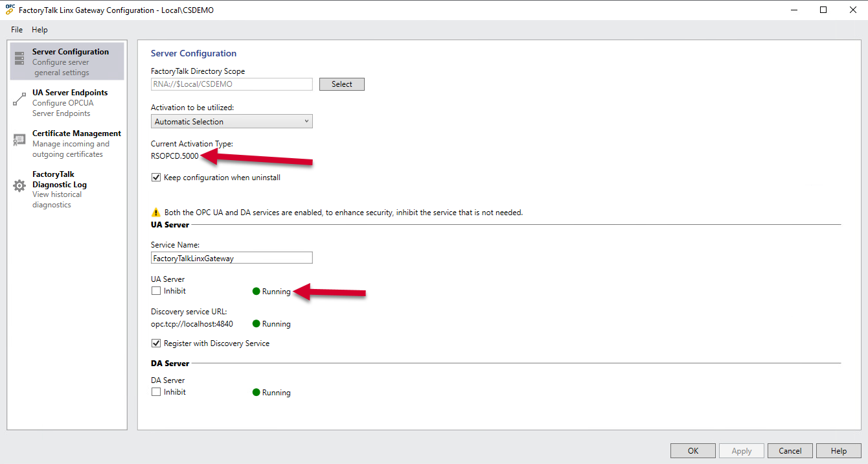
Task: Click the green UA Server status indicator
Action: coord(256,292)
